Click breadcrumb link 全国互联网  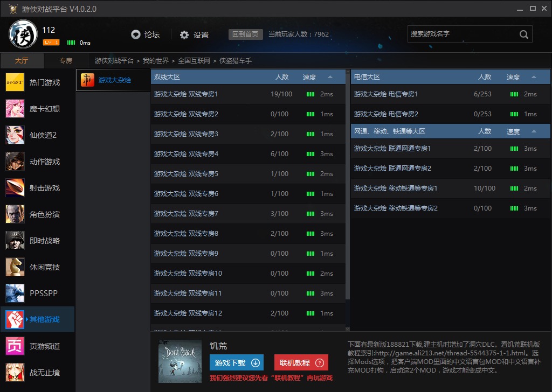(x=194, y=60)
